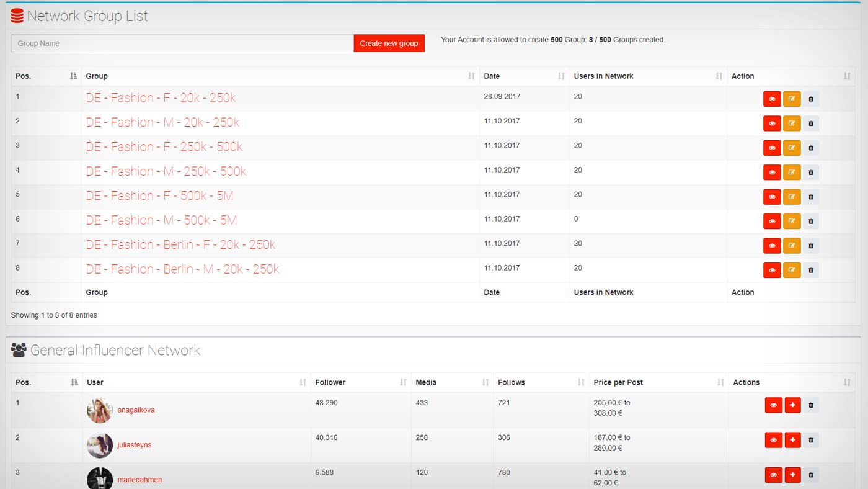View influencer juliasteyns with eye icon
Screen dimensions: 868x489
coord(774,441)
